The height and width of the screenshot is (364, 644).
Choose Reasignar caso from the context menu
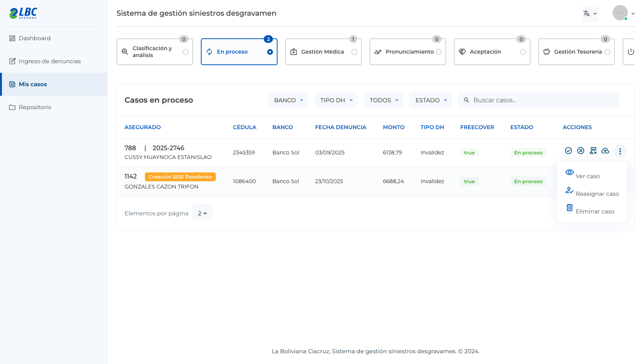tap(592, 192)
